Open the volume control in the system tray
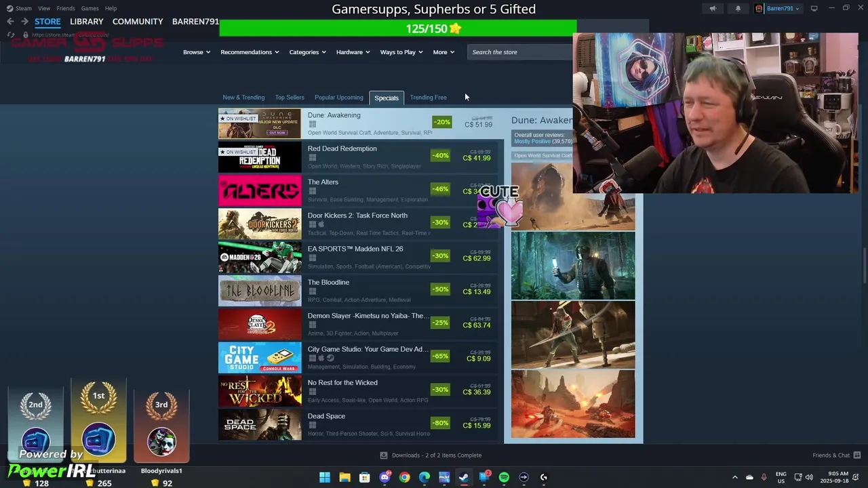 click(x=809, y=477)
